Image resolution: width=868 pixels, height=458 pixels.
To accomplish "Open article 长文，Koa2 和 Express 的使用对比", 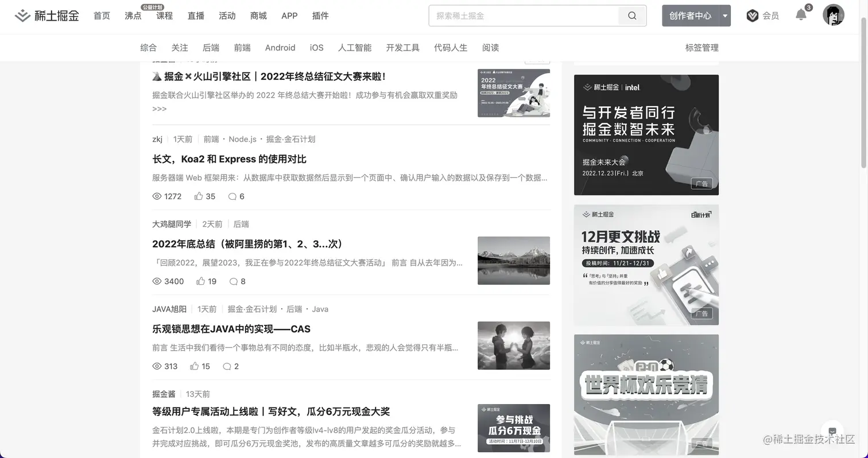I will 229,159.
